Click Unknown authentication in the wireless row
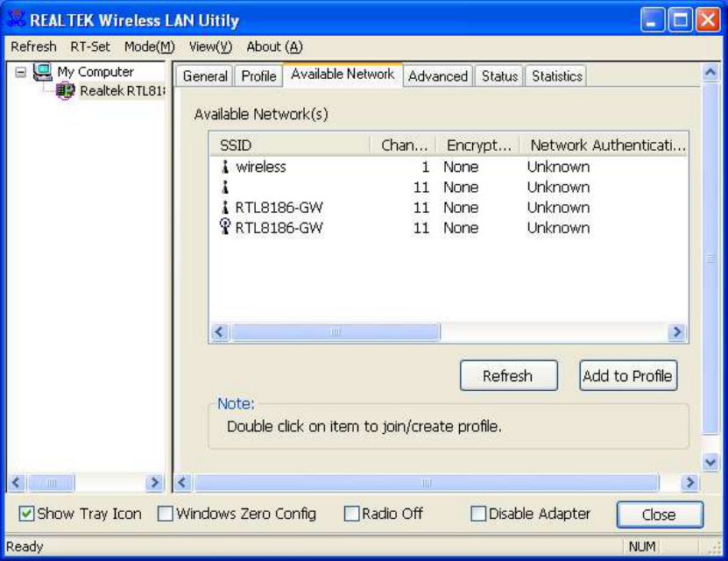728x561 pixels. pyautogui.click(x=558, y=167)
